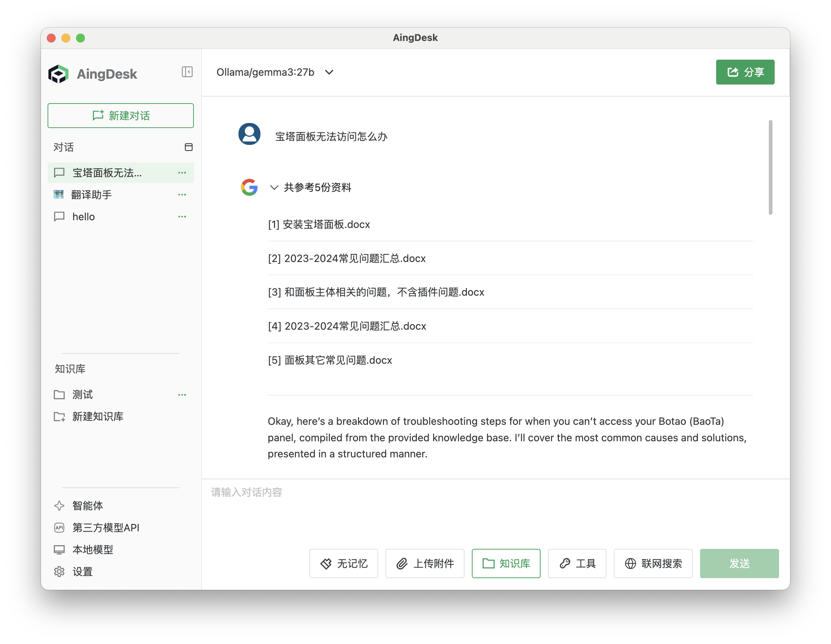831x644 pixels.
Task: Open 第三方模型API settings
Action: click(105, 528)
